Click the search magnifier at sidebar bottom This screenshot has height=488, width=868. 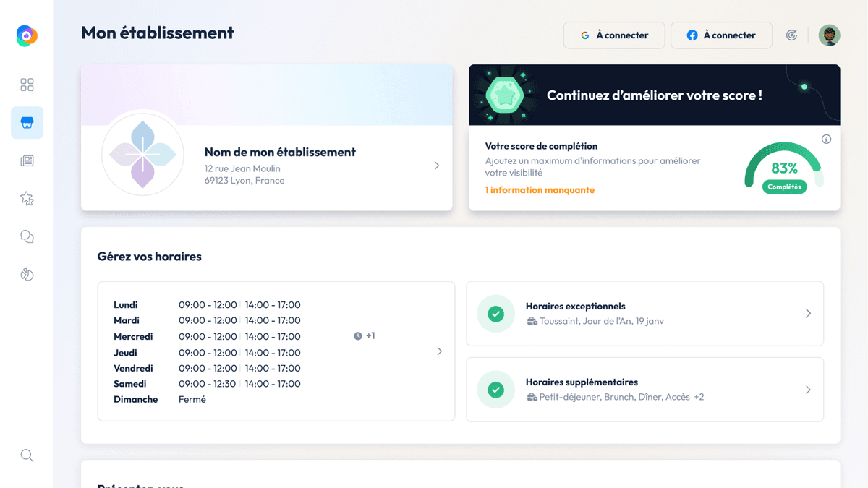point(27,455)
